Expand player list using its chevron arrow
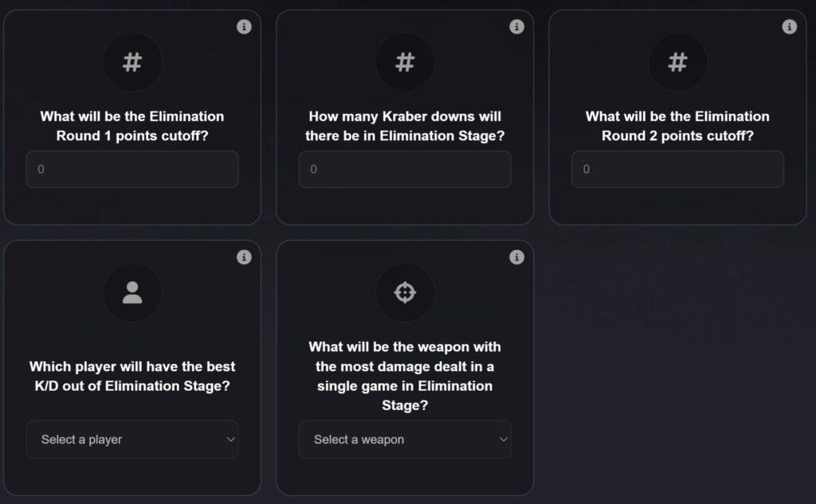The width and height of the screenshot is (816, 504). [231, 440]
